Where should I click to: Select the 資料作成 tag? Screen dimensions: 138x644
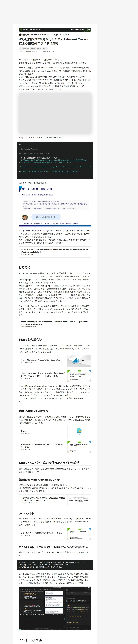click(26, 49)
